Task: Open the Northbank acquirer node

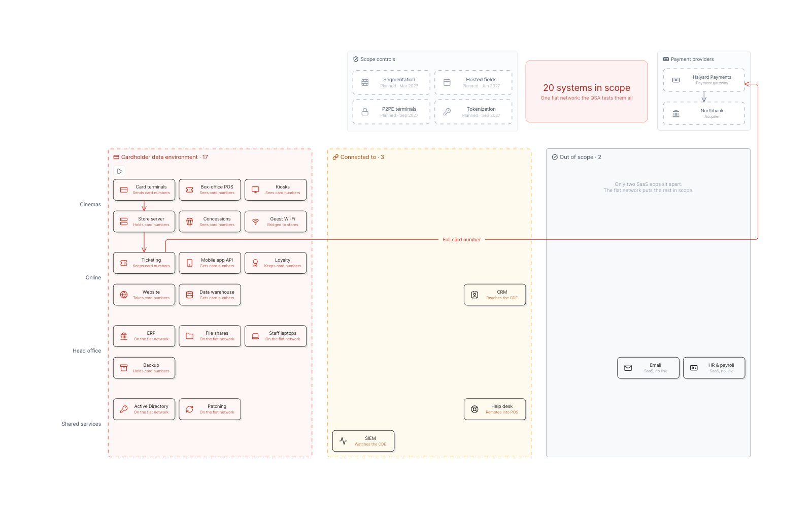Action: pos(704,113)
